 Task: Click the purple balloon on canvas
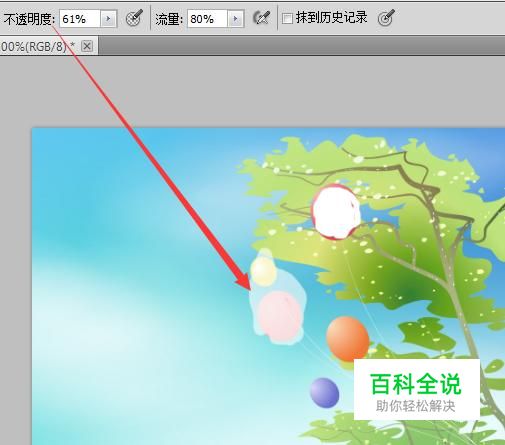[x=324, y=393]
